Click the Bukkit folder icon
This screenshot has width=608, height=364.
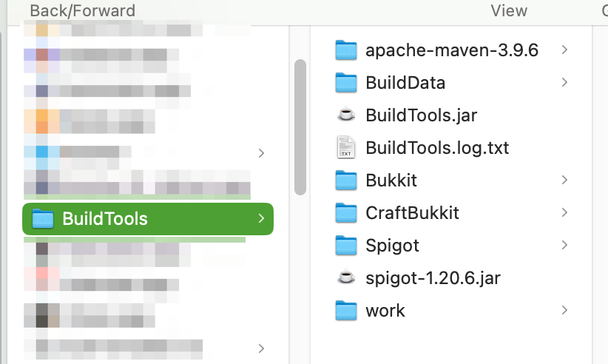coord(346,180)
